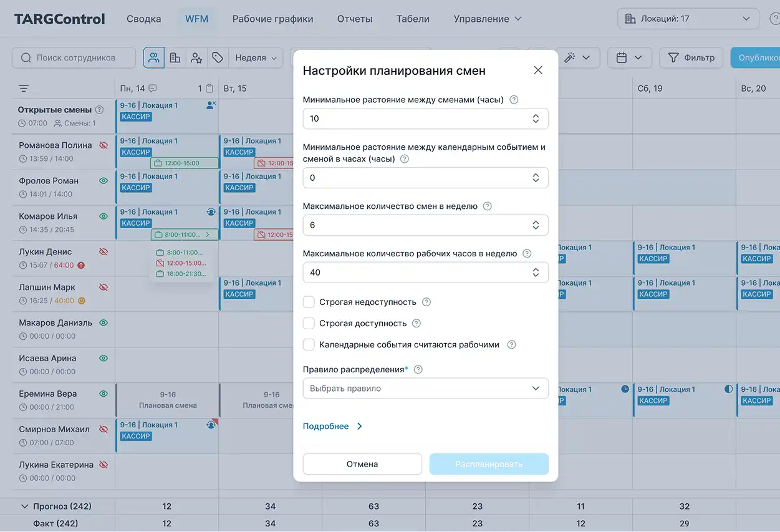Toggle visibility eye for Фролов Роман

[x=104, y=181]
